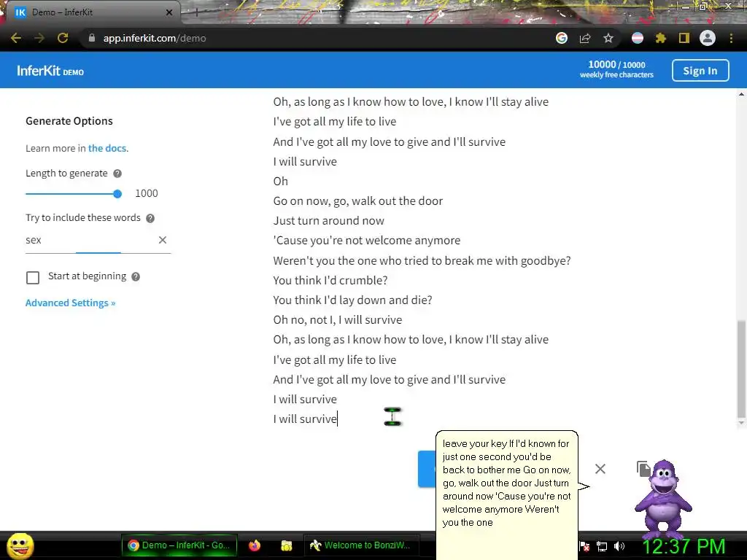The height and width of the screenshot is (560, 747).
Task: Click the line 'Go on now, go, walk out the door'
Action: 357,201
